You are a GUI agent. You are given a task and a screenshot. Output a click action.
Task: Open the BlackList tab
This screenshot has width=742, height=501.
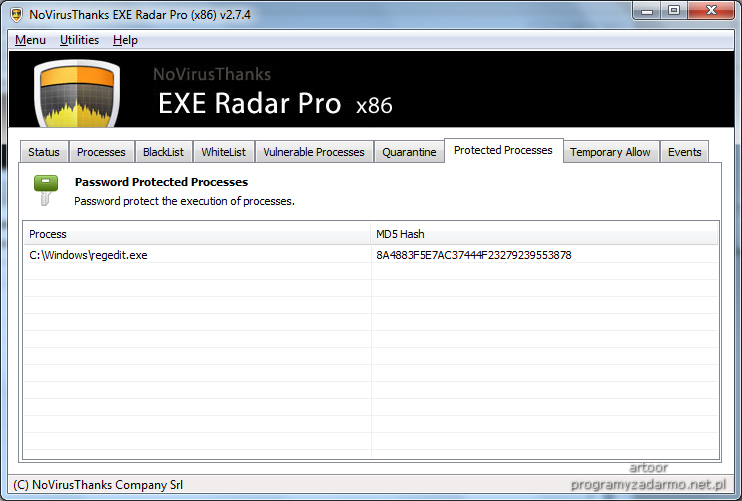point(163,152)
